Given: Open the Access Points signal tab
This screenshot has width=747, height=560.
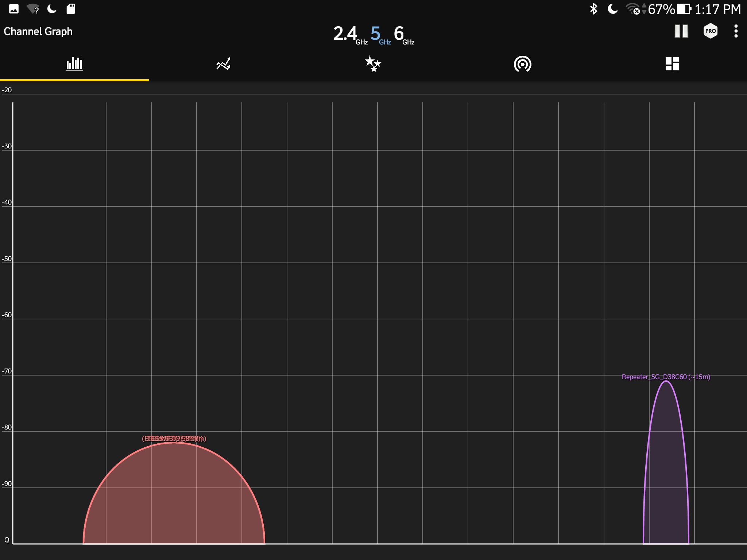Looking at the screenshot, I should [x=522, y=64].
